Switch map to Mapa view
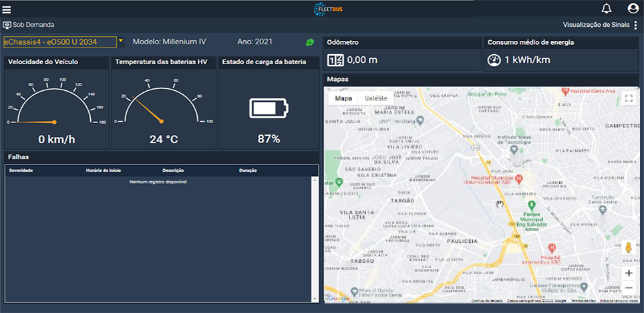This screenshot has width=644, height=313. (343, 98)
